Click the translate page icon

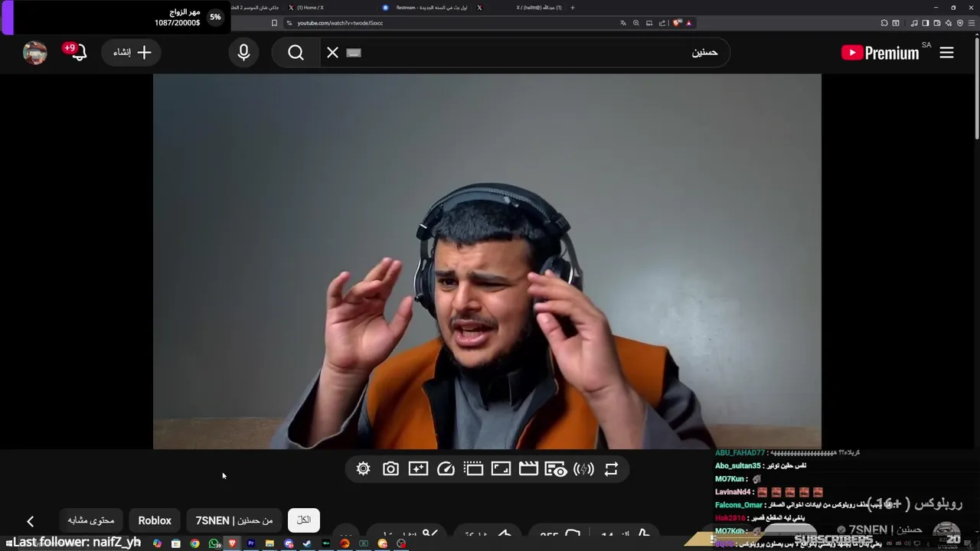coord(623,23)
